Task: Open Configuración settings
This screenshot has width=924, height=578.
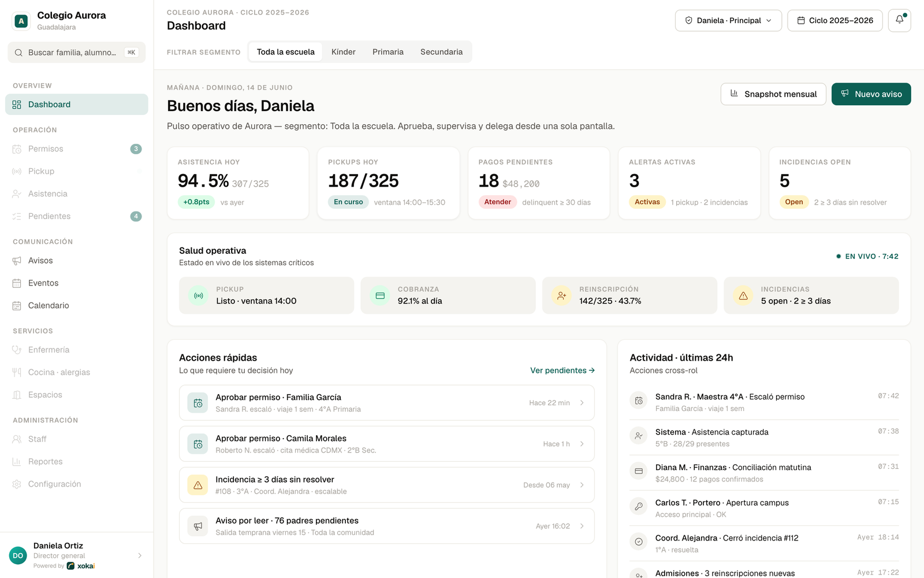Action: point(77,484)
